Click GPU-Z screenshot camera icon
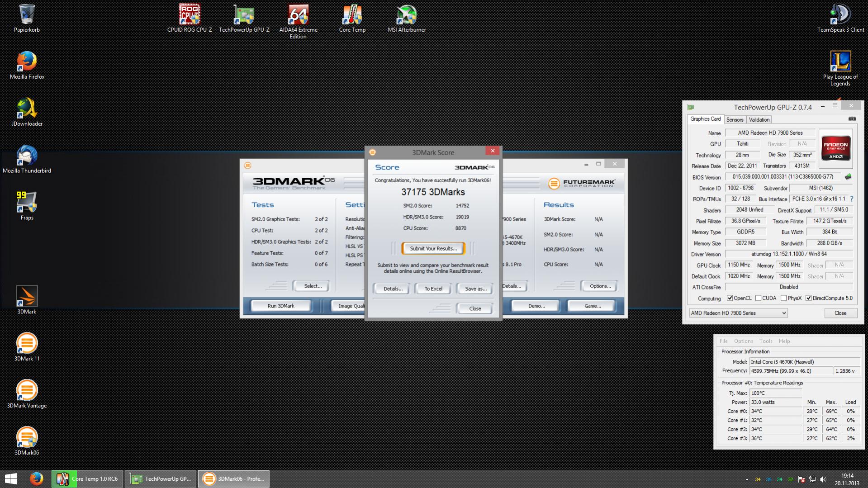This screenshot has width=868, height=488. coord(852,119)
